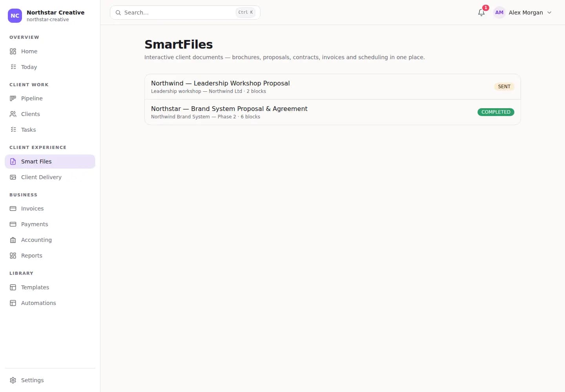Click the Automations layout icon
565x392 pixels.
click(x=13, y=303)
